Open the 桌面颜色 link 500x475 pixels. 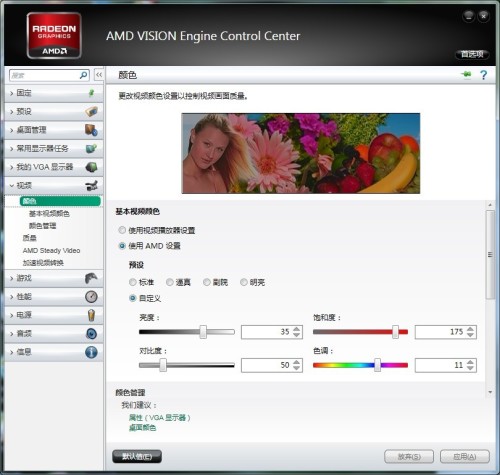(142, 428)
